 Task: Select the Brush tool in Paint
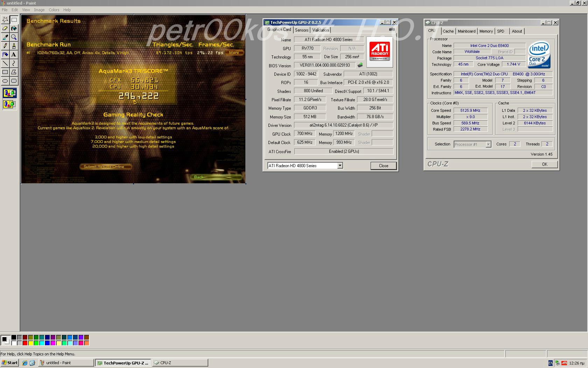tap(14, 46)
